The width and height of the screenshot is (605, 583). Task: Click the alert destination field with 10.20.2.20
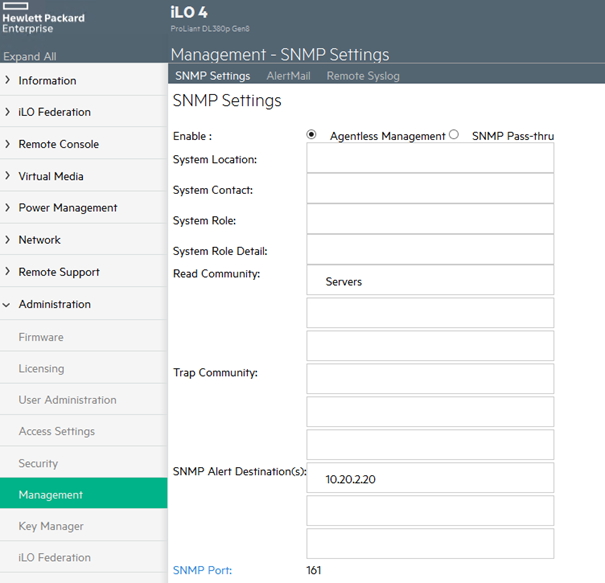(x=430, y=478)
